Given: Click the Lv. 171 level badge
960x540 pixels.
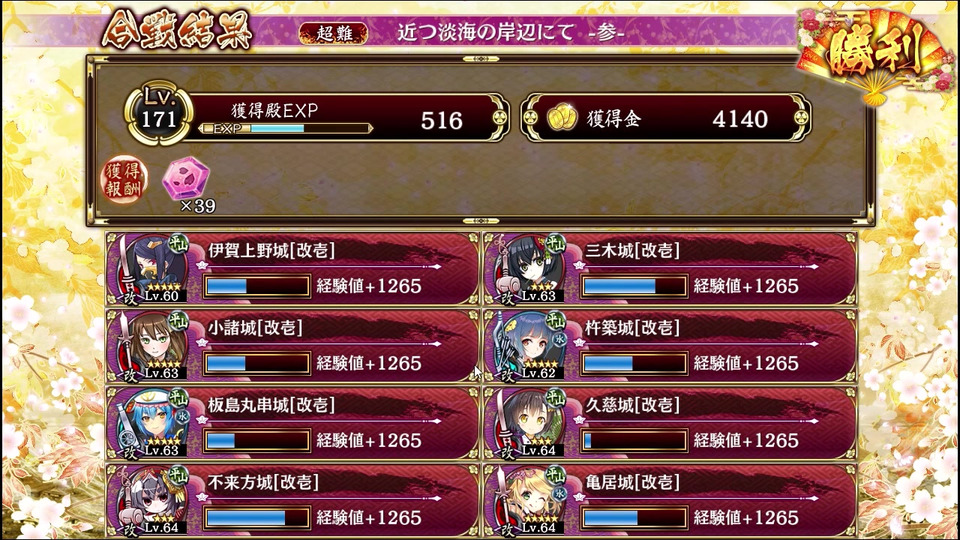Looking at the screenshot, I should point(159,113).
